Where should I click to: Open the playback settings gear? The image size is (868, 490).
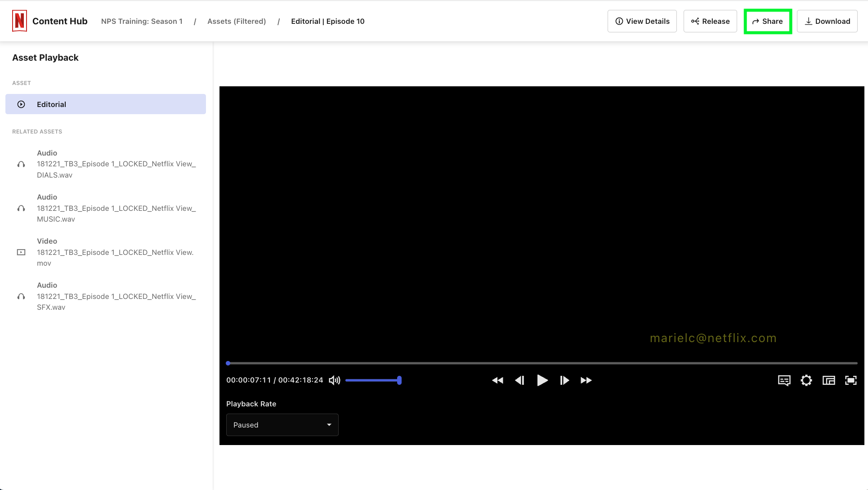tap(806, 380)
